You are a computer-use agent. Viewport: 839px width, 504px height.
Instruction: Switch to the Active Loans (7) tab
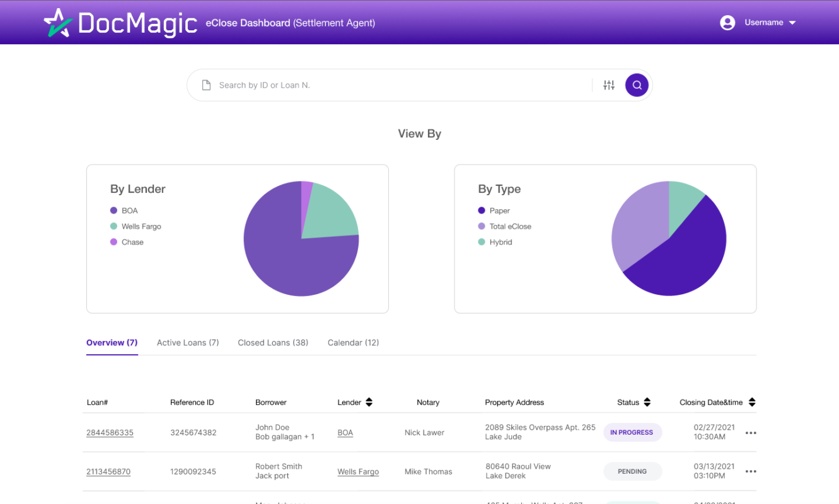click(188, 343)
